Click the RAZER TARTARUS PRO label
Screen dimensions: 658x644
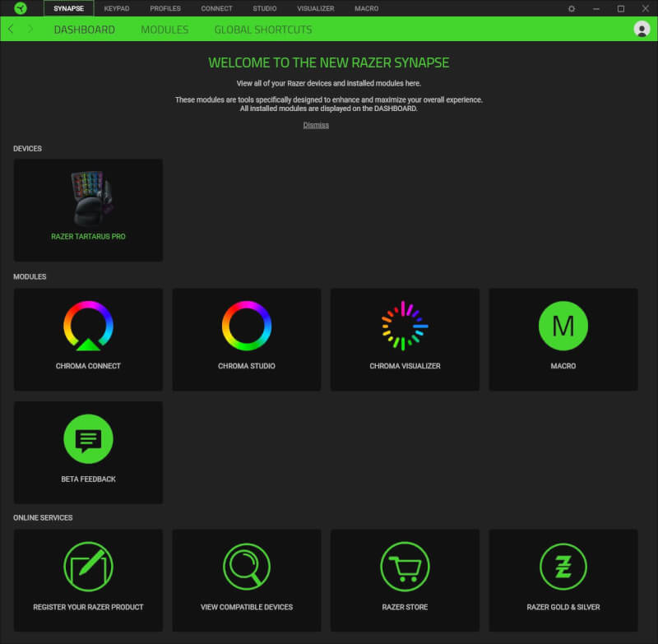[x=88, y=236]
